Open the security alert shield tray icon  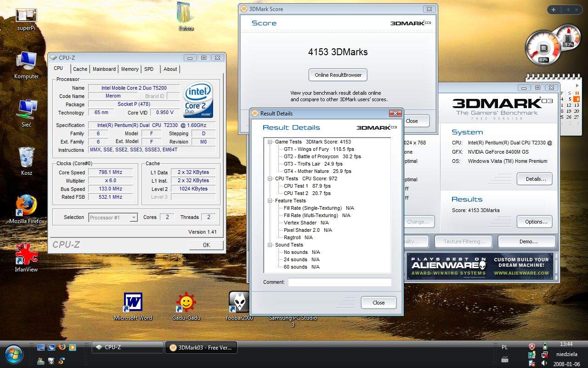pos(532,346)
